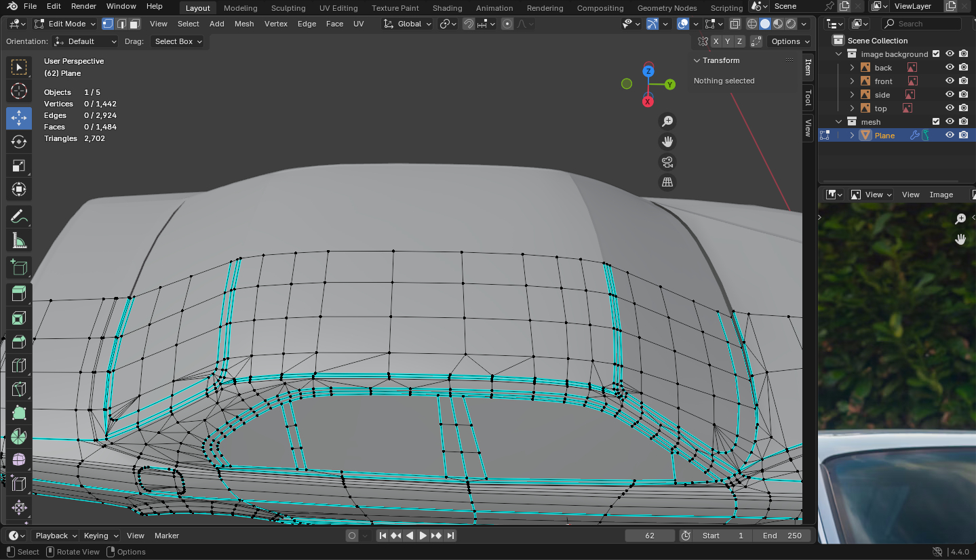This screenshot has height=560, width=976.
Task: Activate the Inset Faces tool
Action: (x=19, y=318)
